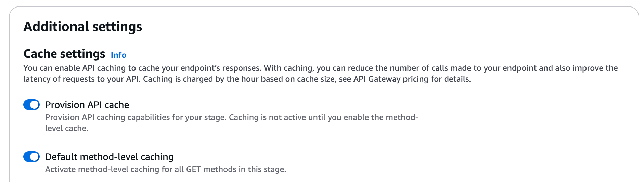Viewport: 644px width, 182px height.
Task: Disable the Default method-level caching switch
Action: 31,157
